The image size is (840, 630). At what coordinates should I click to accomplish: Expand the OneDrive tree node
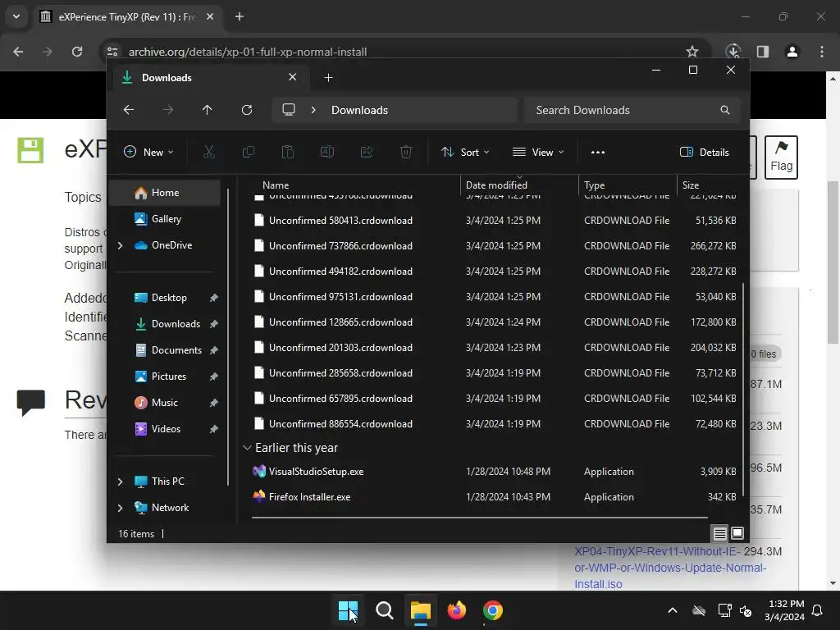point(120,245)
